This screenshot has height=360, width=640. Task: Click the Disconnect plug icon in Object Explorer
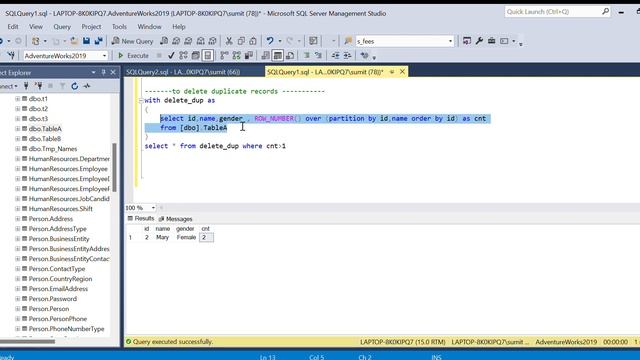[x=39, y=86]
